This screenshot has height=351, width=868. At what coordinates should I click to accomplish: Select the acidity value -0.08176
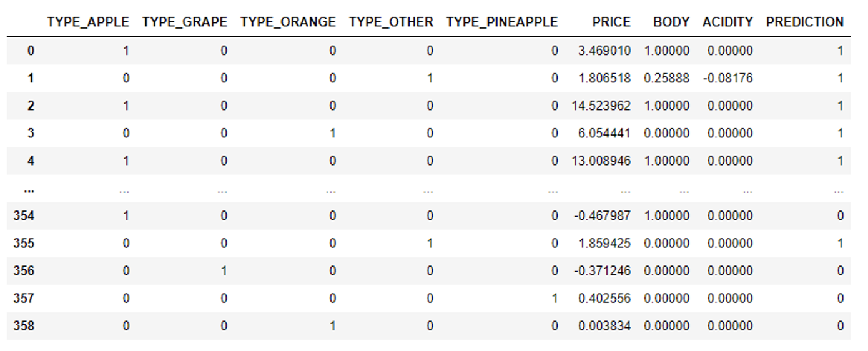tap(727, 79)
